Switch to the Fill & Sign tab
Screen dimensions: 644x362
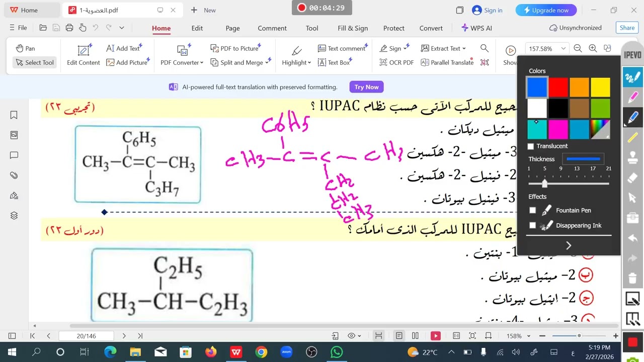coord(353,28)
